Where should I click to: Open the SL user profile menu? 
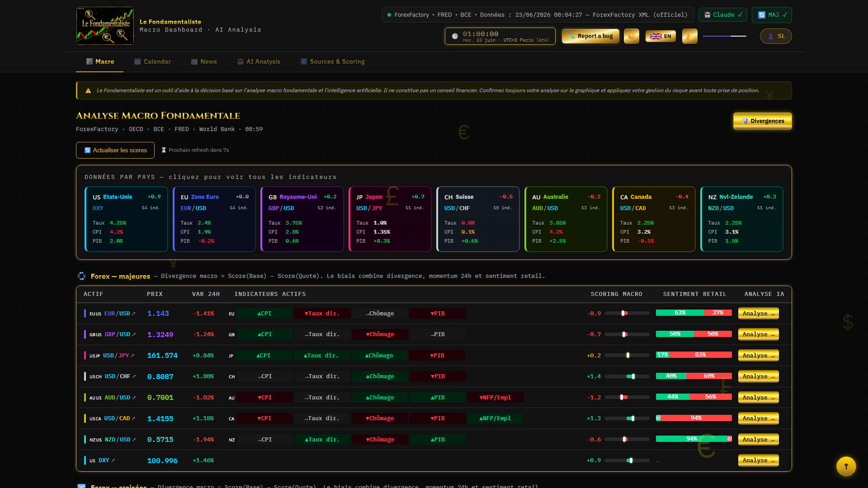click(776, 36)
